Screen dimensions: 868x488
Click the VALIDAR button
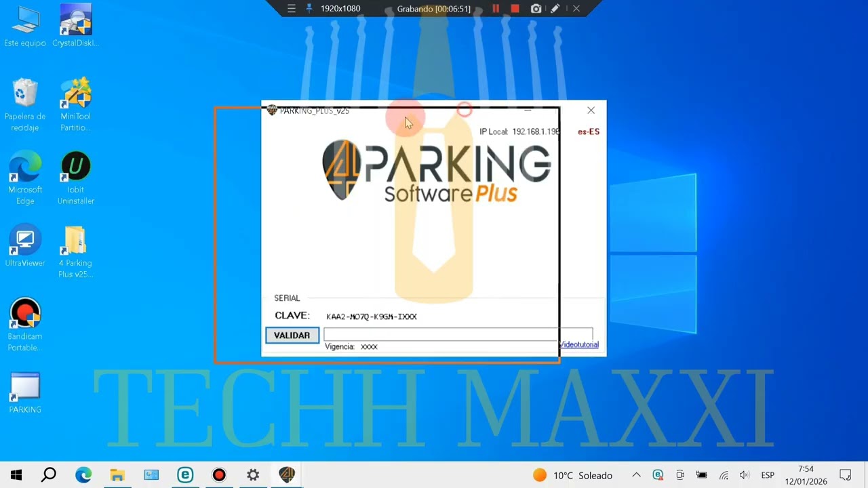click(292, 335)
